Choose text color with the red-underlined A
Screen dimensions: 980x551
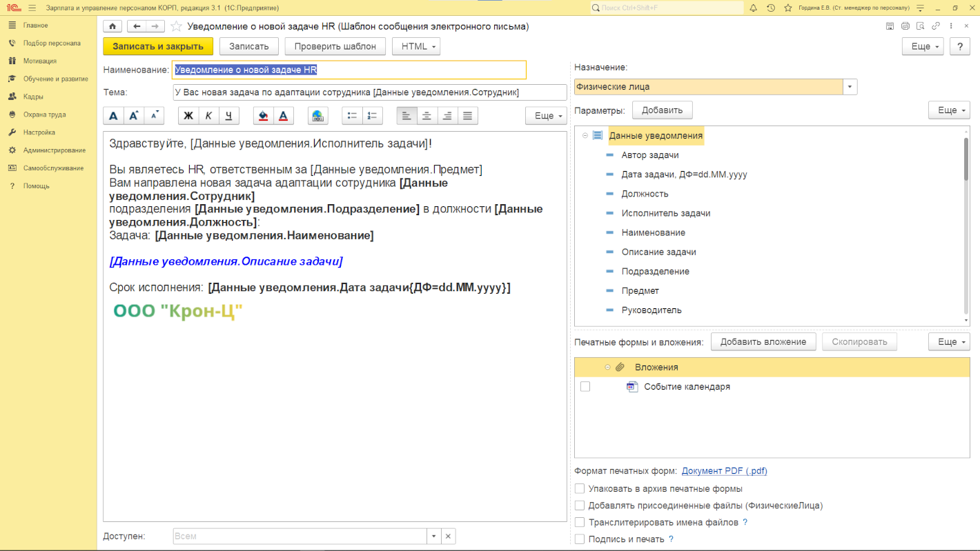[x=283, y=116]
